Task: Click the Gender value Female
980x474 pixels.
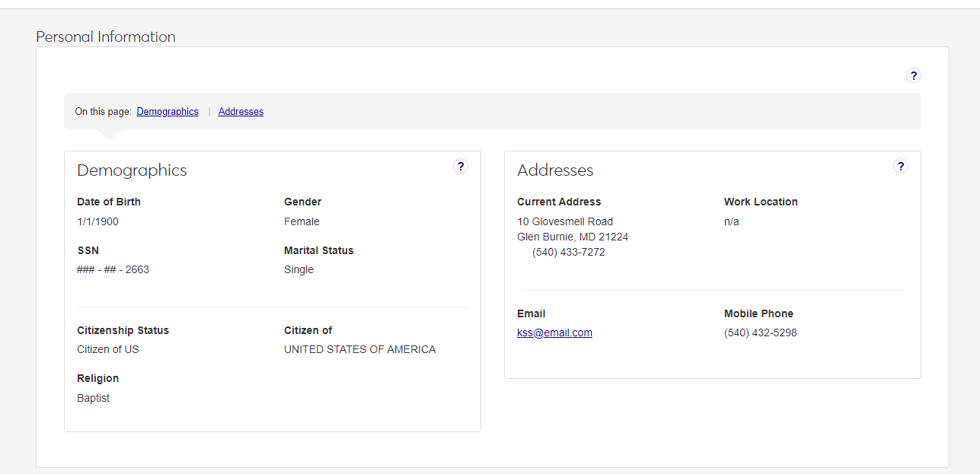Action: [302, 221]
